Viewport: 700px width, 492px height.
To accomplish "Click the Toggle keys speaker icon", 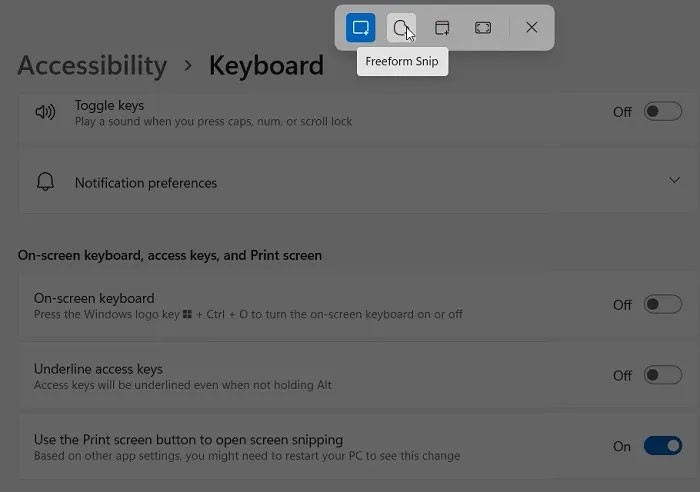I will [x=45, y=112].
